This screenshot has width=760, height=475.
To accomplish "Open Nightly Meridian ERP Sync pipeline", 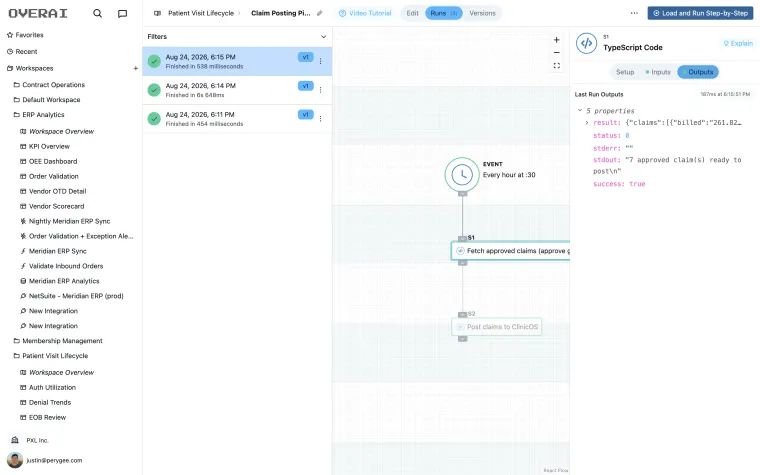I will point(65,222).
